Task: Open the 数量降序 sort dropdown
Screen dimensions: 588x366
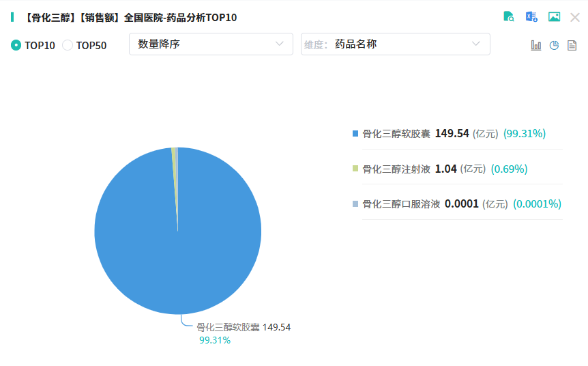Action: [x=211, y=44]
